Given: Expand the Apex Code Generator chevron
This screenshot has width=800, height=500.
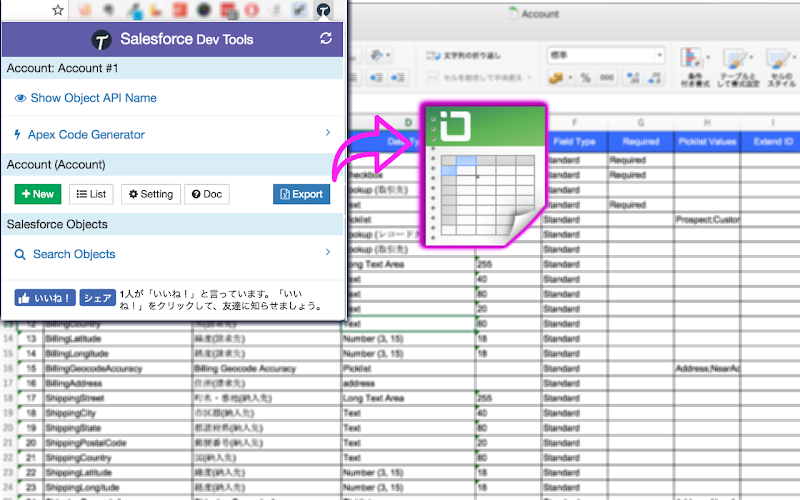Looking at the screenshot, I should [x=328, y=133].
